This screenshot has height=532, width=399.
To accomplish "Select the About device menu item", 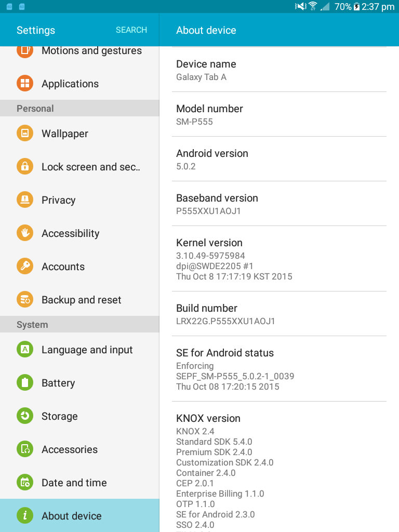I will click(72, 516).
